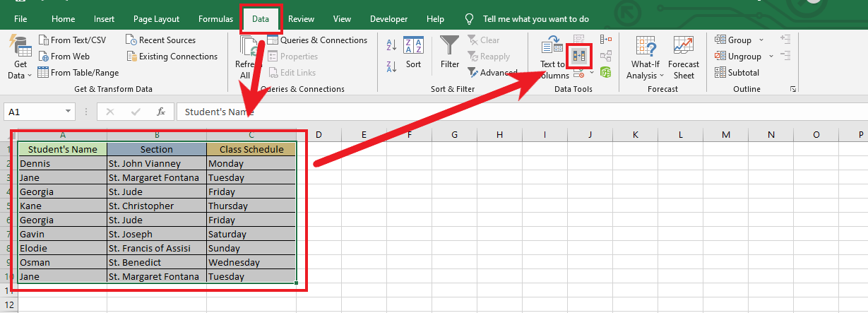Viewport: 868px width, 313px height.
Task: Open the Outline dialog launcher
Action: (x=793, y=89)
